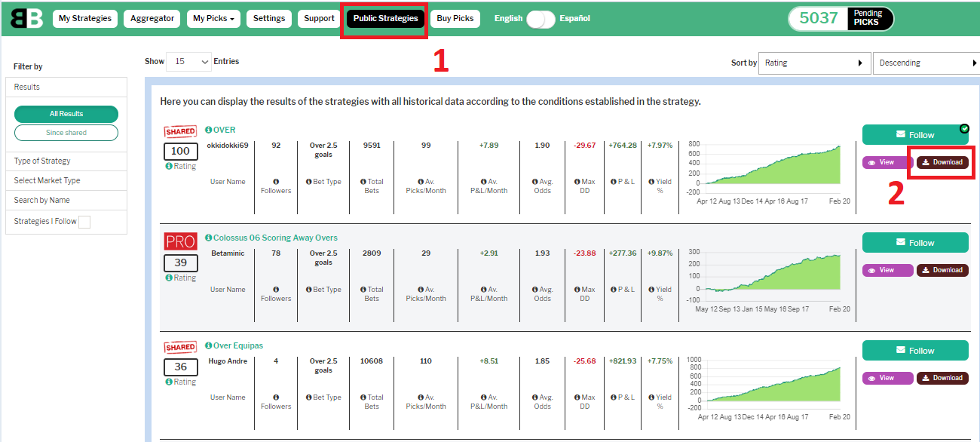This screenshot has width=980, height=442.
Task: Open the Descending order dropdown
Action: pyautogui.click(x=926, y=63)
